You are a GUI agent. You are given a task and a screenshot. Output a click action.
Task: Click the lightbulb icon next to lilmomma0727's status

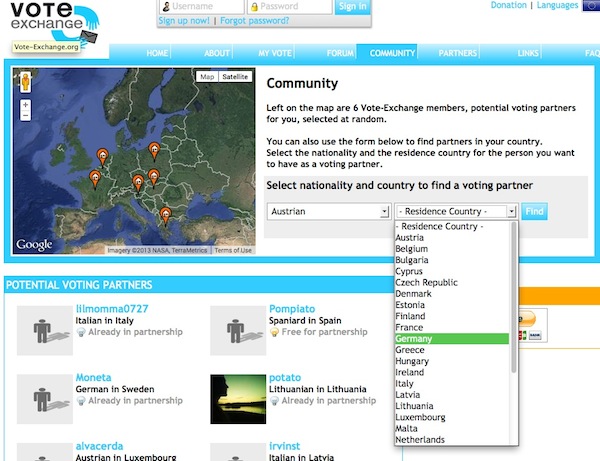(x=81, y=332)
